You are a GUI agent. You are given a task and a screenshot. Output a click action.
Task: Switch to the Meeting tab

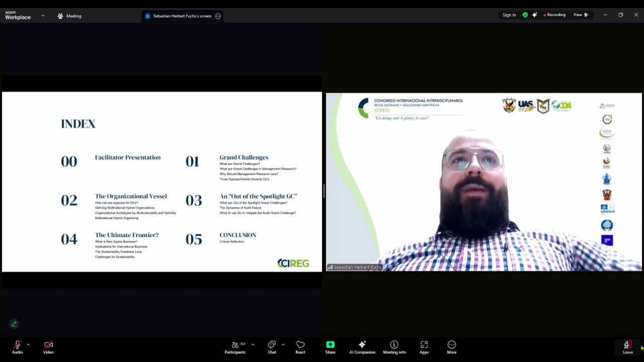coord(69,16)
